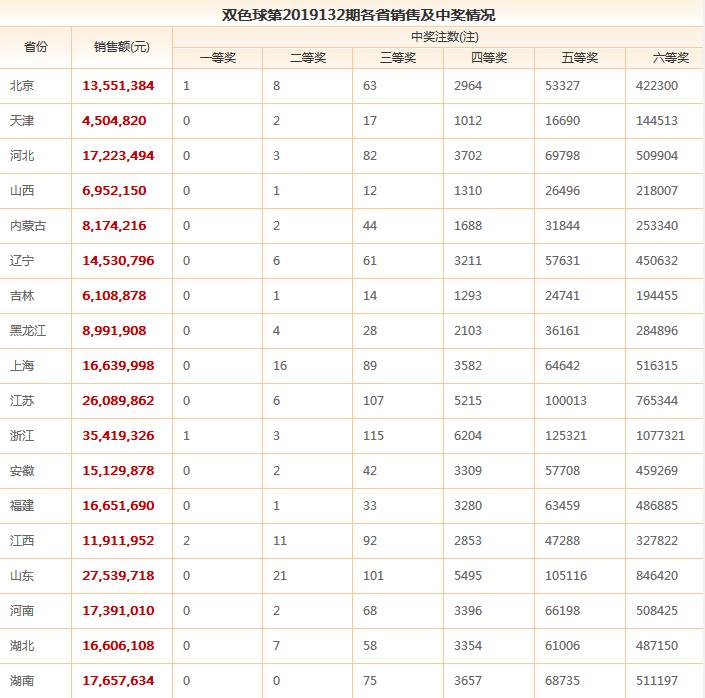The image size is (705, 698).
Task: Click 江苏 fifth-prize count 100013
Action: point(566,400)
